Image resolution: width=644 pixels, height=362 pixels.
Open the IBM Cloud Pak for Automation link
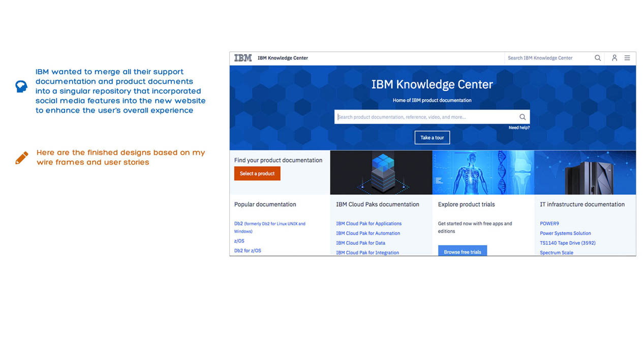(x=367, y=233)
